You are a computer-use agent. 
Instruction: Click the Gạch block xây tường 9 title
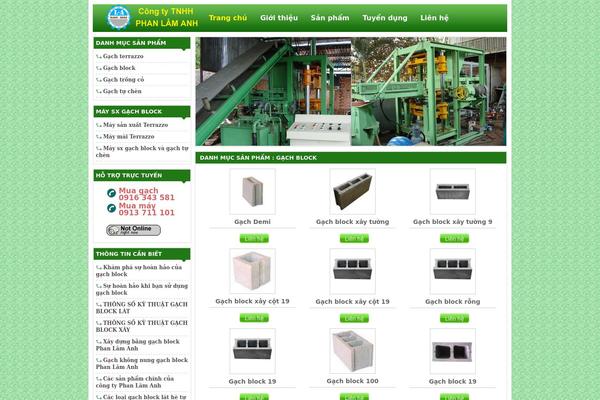point(453,222)
